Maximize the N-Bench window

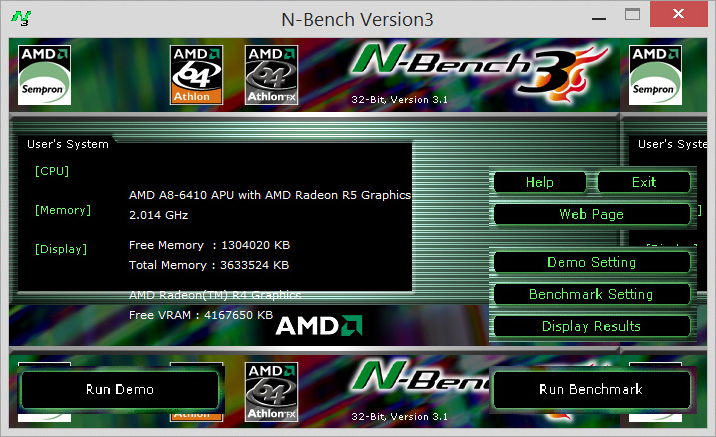point(632,14)
